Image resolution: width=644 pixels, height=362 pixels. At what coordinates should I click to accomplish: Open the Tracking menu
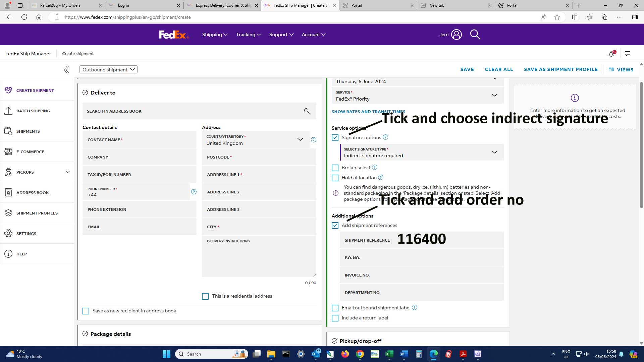[248, 35]
